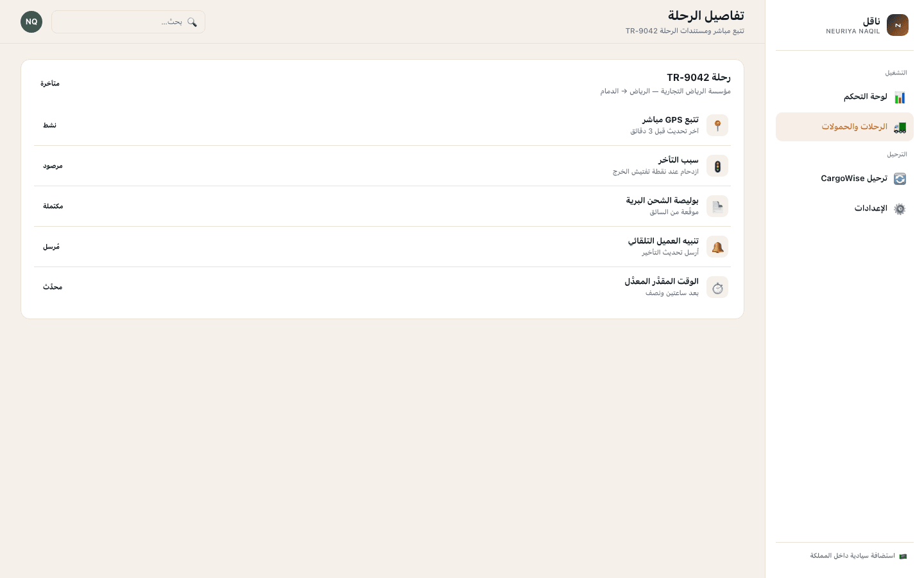Viewport: 924px width, 578px height.
Task: Go to ترحيل CargoWise in the sidebar
Action: (844, 179)
